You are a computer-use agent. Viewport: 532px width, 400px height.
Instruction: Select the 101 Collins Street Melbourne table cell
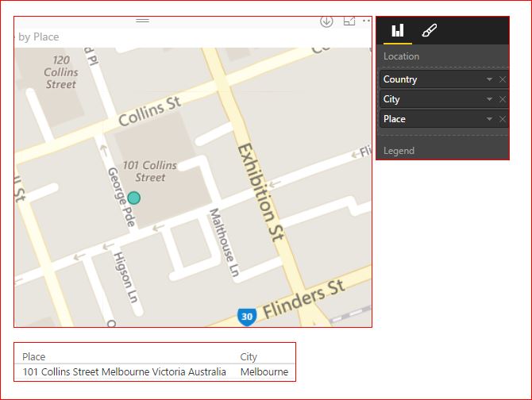pos(124,372)
